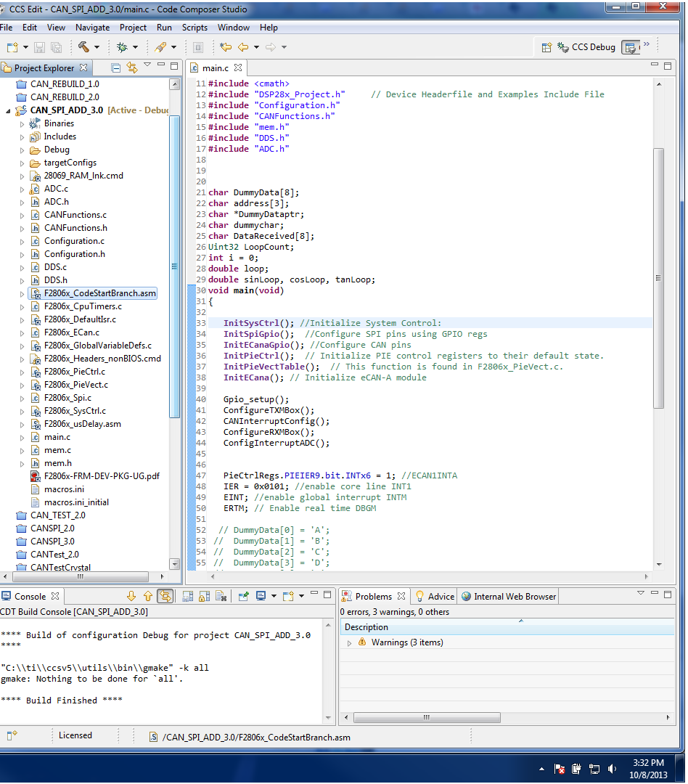688x784 pixels.
Task: Switch to the CCS Debug perspective
Action: coord(591,47)
